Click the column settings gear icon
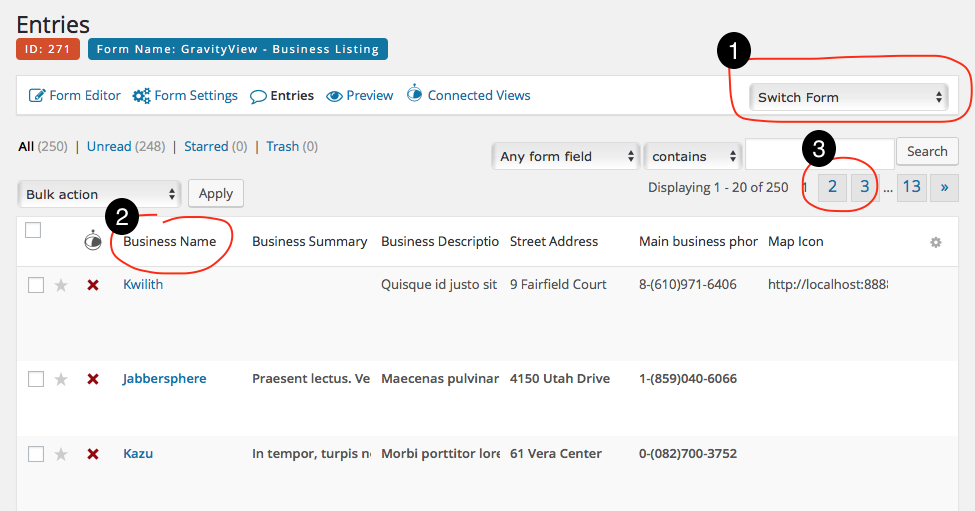Screen dimensions: 975x511 pos(936,242)
